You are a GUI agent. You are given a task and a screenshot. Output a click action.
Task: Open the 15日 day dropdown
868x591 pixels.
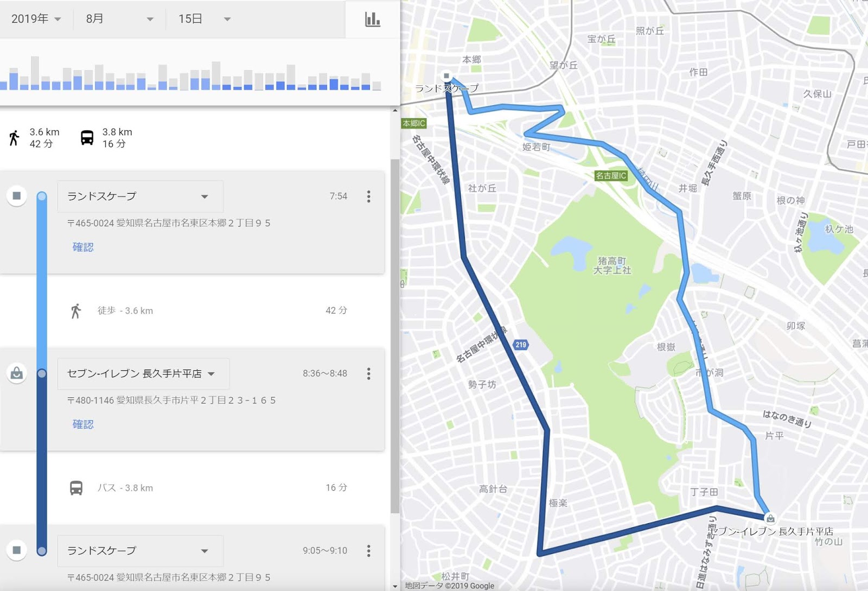coord(205,19)
